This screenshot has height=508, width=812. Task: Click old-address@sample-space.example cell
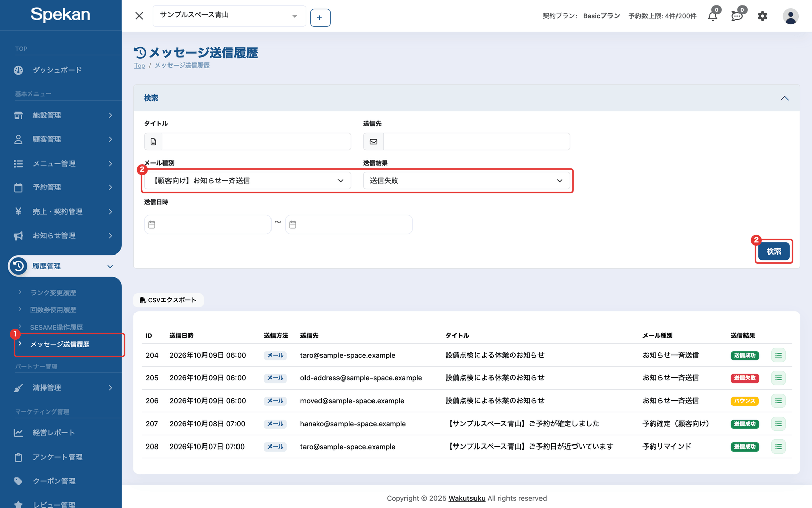coord(361,378)
